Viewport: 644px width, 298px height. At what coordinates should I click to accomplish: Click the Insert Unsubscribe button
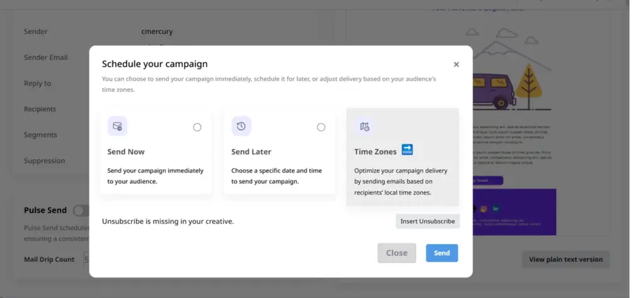coord(428,221)
